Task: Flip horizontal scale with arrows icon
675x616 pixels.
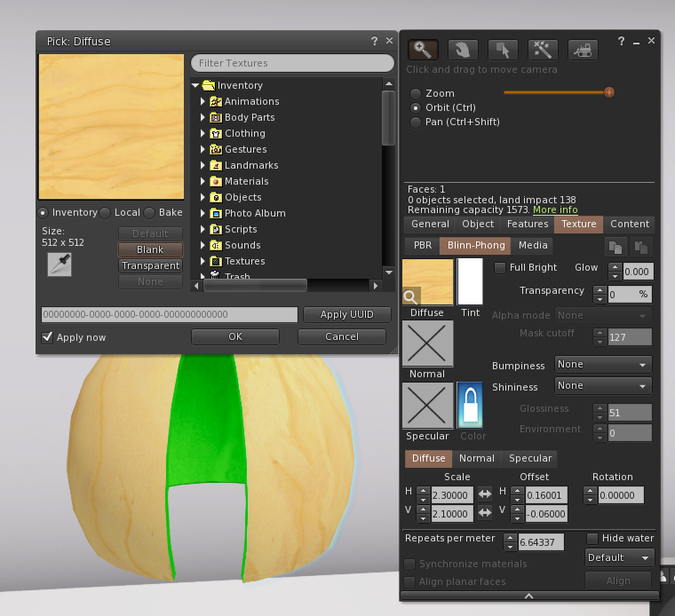Action: [485, 494]
